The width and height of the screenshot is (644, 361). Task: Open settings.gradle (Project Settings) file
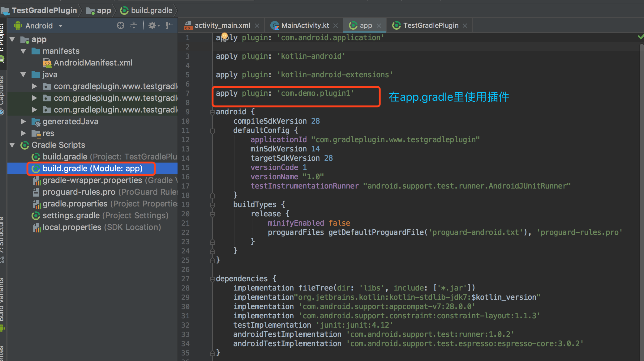click(x=71, y=215)
